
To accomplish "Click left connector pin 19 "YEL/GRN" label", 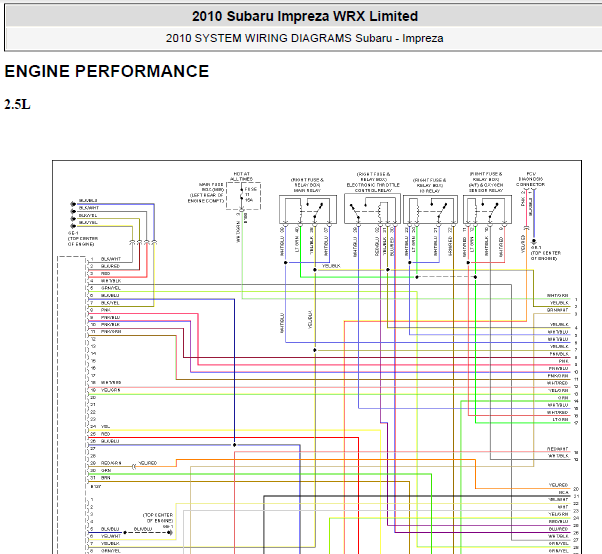I will point(111,390).
